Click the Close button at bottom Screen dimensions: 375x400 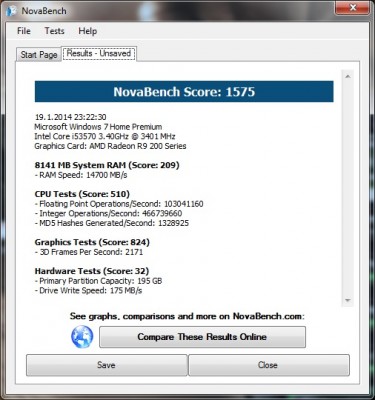tap(269, 365)
